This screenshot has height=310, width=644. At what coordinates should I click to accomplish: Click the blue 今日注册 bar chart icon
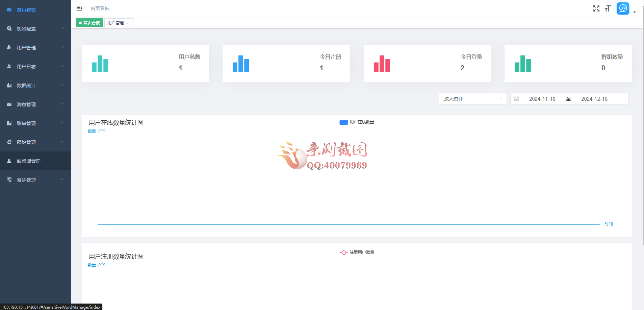point(241,64)
